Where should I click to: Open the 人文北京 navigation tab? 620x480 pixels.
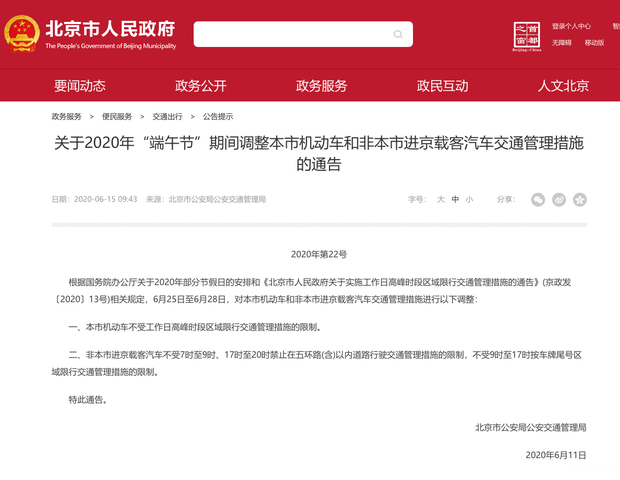pyautogui.click(x=563, y=85)
